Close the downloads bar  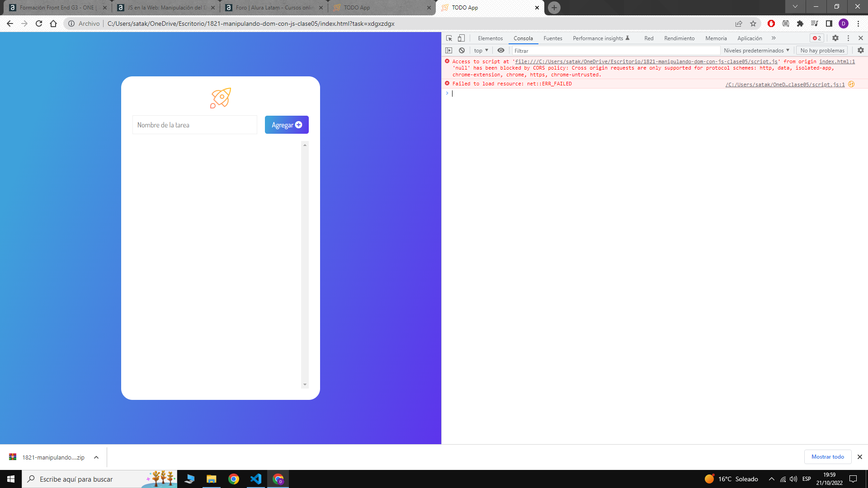[x=860, y=457]
